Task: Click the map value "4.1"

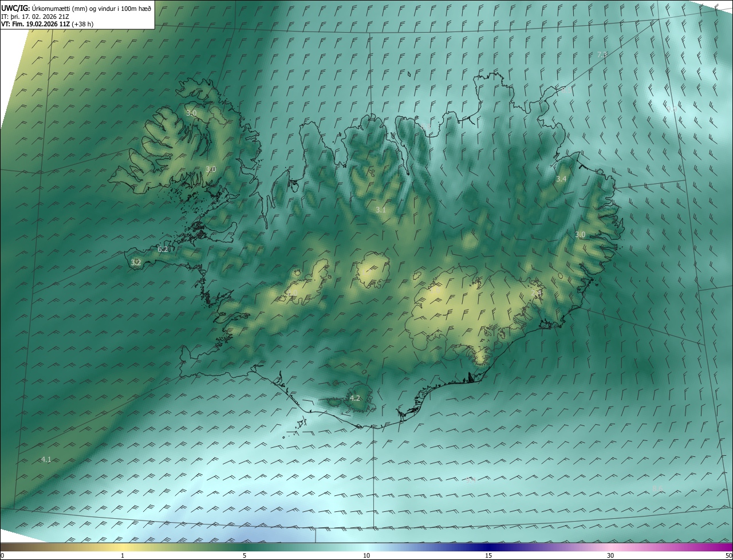Action: 46,459
